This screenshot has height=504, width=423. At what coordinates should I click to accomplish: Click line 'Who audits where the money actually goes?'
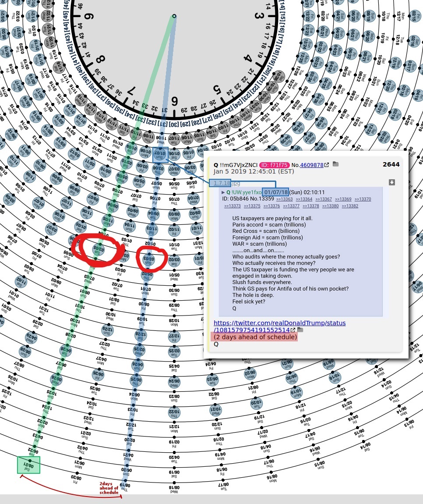286,256
